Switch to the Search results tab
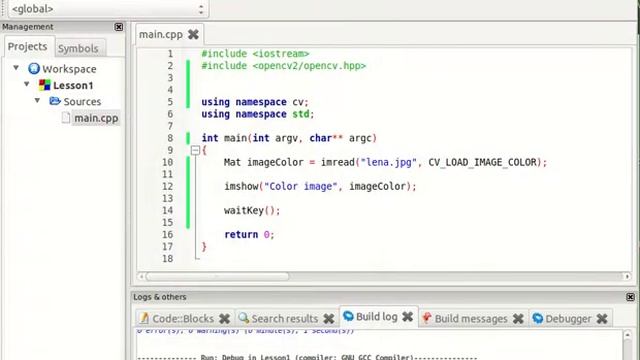This screenshot has height=360, width=640. 285,319
